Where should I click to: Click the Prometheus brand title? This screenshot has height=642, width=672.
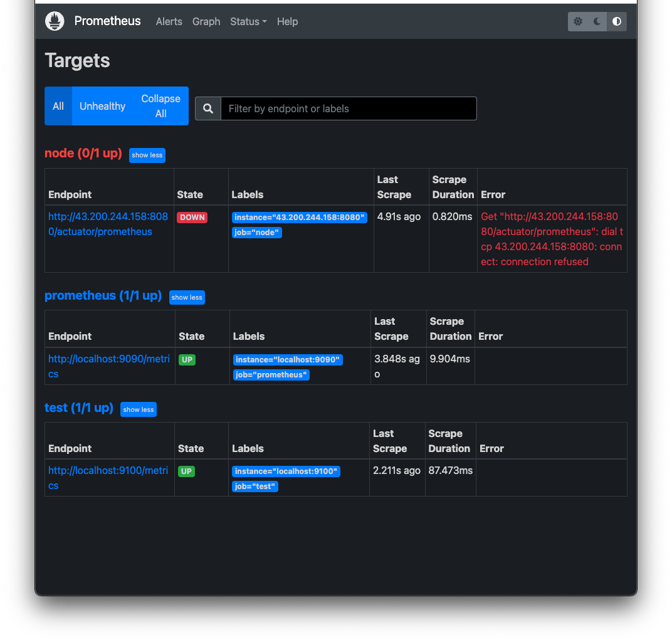pyautogui.click(x=108, y=21)
